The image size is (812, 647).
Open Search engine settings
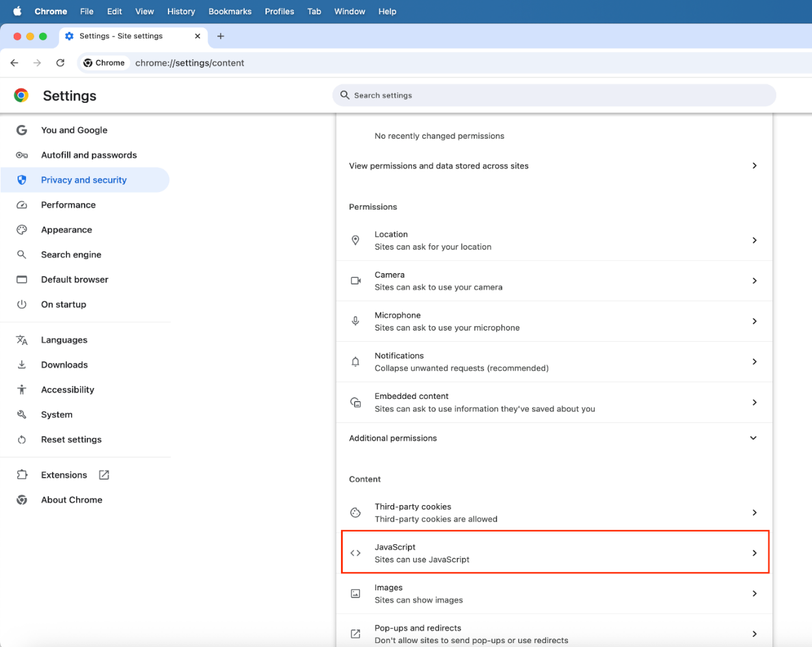pos(85,255)
